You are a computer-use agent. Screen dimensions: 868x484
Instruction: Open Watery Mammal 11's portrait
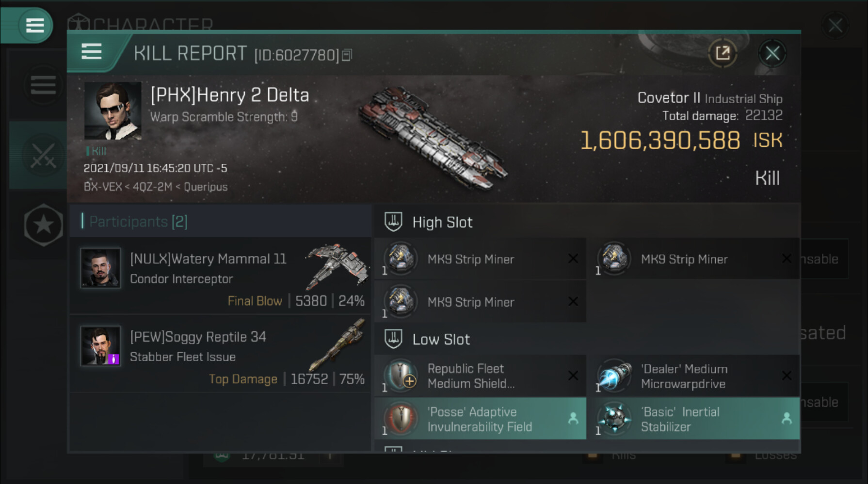coord(100,268)
